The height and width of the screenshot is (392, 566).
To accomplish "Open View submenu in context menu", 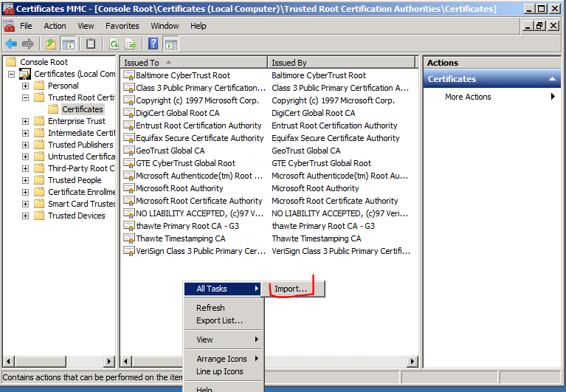I will coord(223,340).
